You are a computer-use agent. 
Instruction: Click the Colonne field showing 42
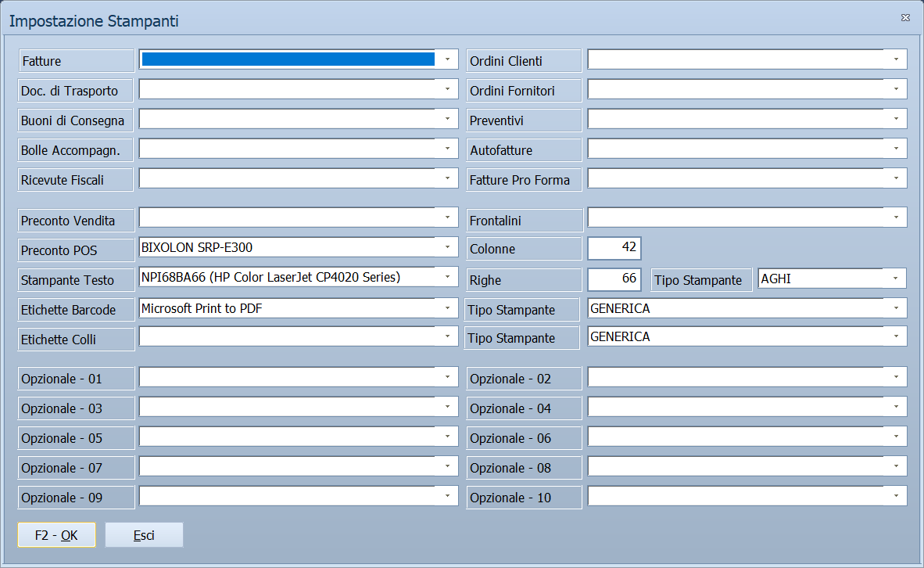click(614, 248)
